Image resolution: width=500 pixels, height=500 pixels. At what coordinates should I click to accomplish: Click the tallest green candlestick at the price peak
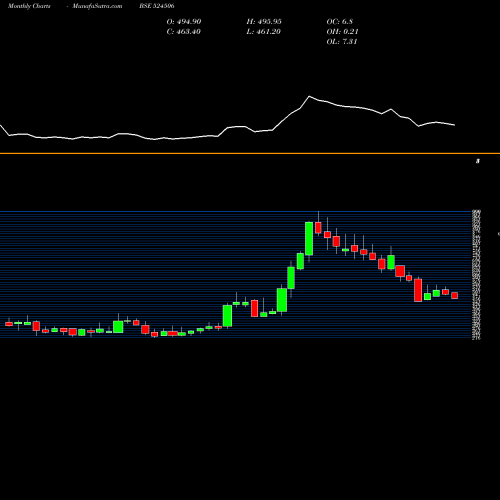[x=309, y=239]
